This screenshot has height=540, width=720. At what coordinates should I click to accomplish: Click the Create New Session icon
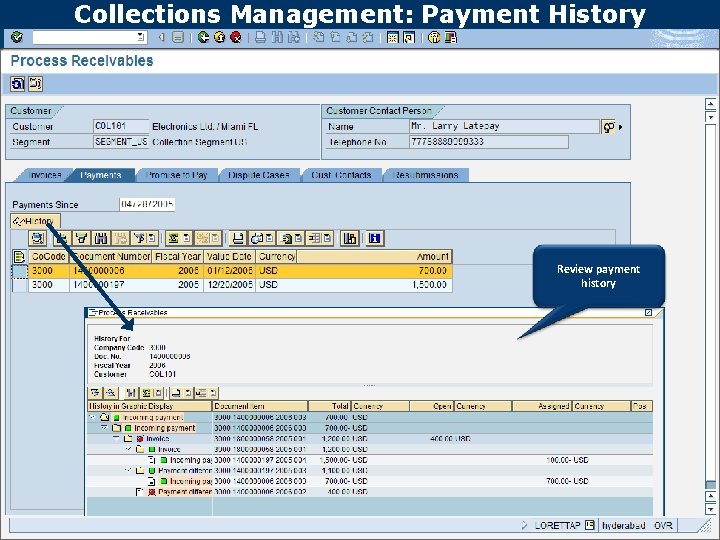(393, 38)
